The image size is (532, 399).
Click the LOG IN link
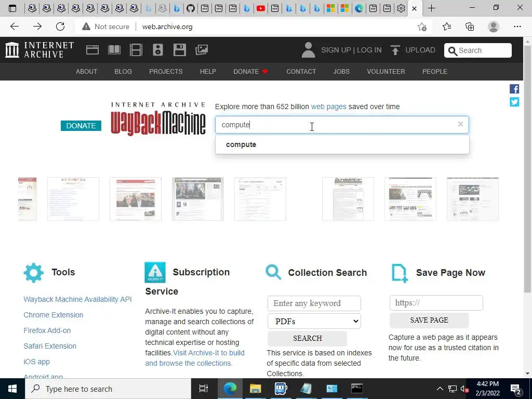[369, 50]
